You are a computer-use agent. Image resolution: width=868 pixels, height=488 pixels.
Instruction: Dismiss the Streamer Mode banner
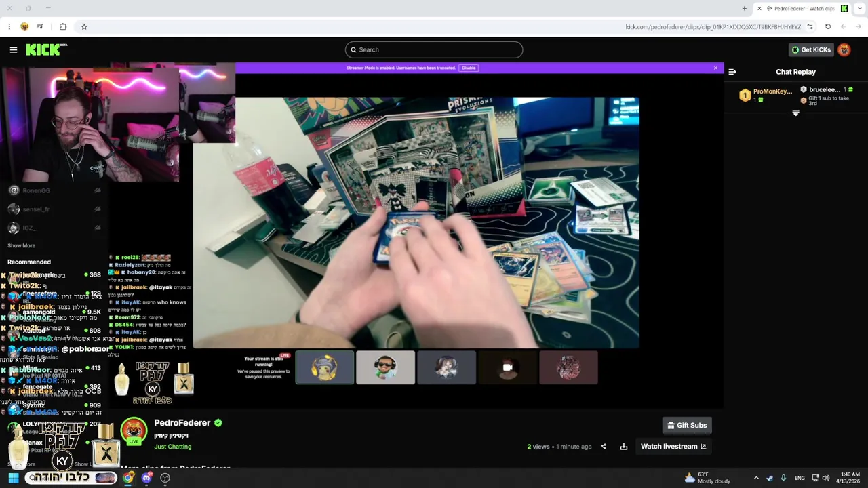pos(715,68)
